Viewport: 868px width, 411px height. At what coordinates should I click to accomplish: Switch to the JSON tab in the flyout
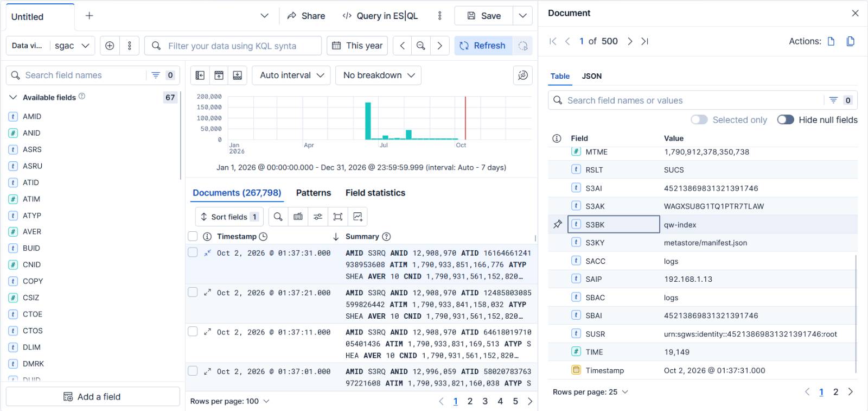(x=592, y=76)
